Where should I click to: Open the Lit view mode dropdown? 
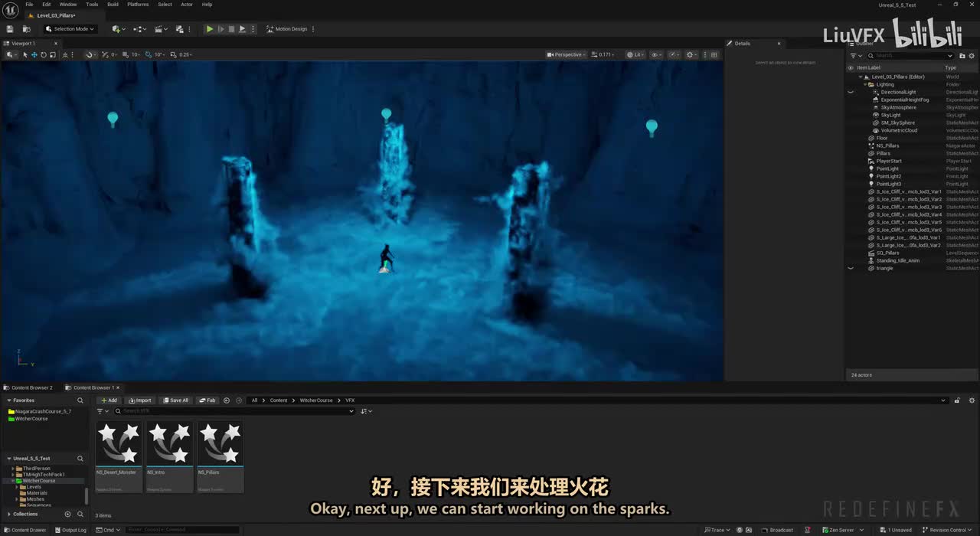click(x=635, y=54)
